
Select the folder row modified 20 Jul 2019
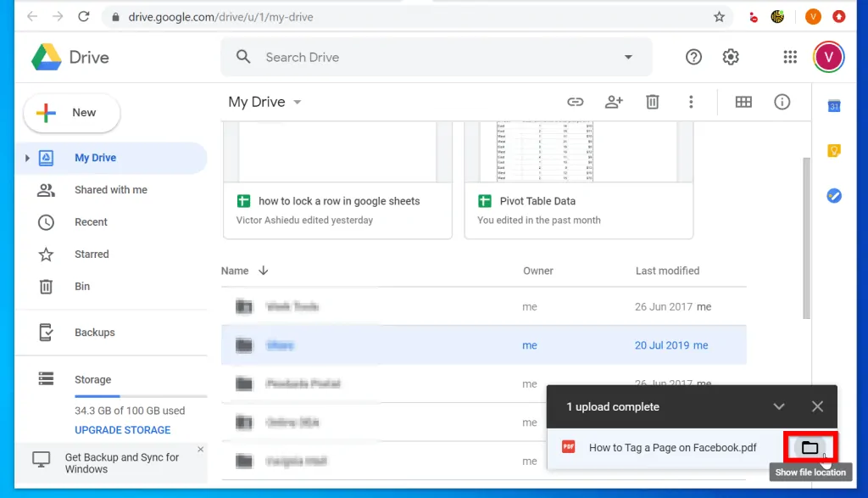(483, 345)
